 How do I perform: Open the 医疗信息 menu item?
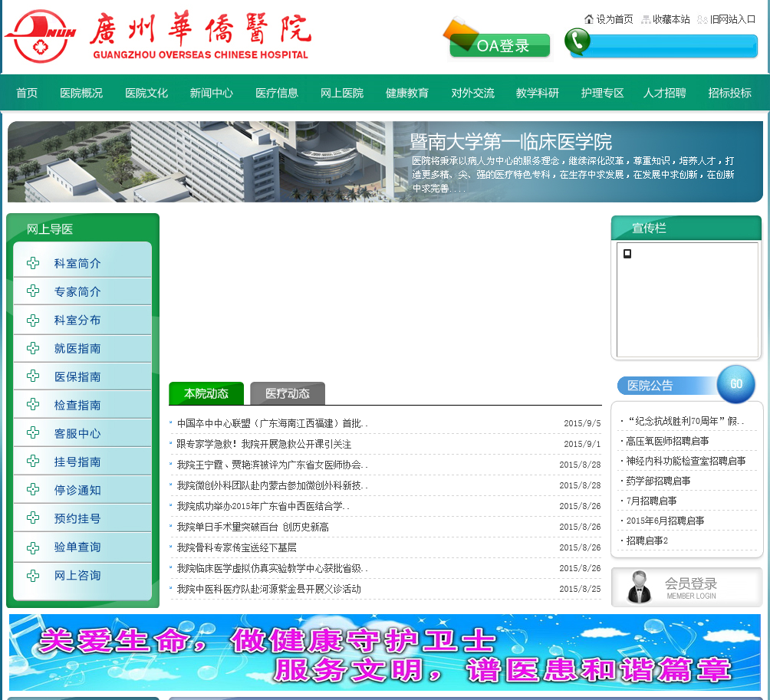[x=277, y=93]
